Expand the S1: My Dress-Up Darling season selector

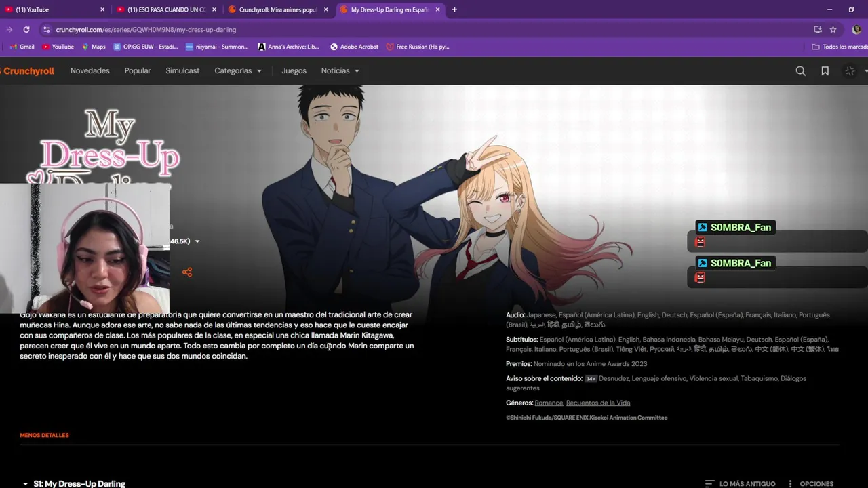(73, 484)
